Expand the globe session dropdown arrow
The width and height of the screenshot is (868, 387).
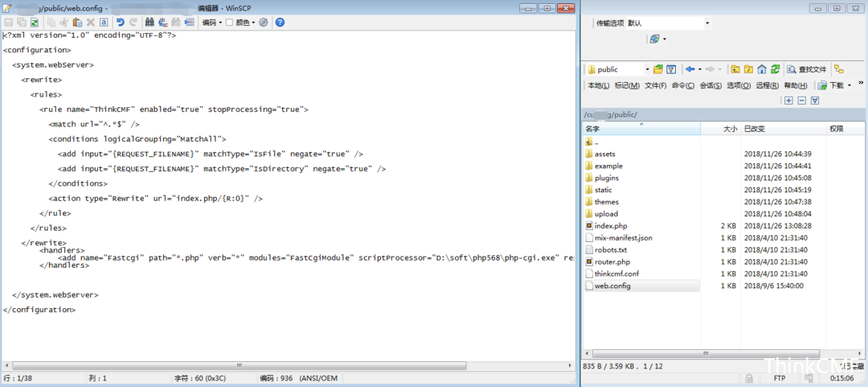click(x=665, y=39)
